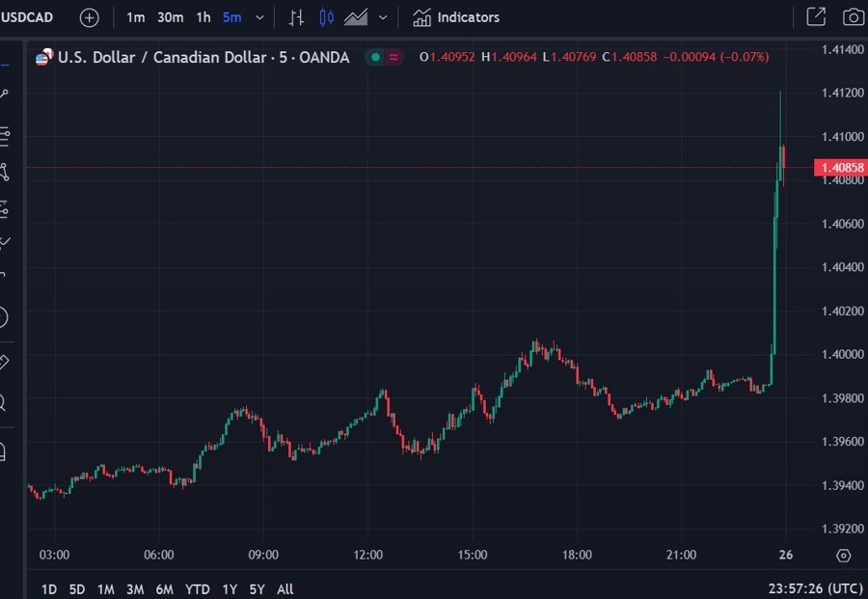Open the Indicators panel

pos(456,17)
